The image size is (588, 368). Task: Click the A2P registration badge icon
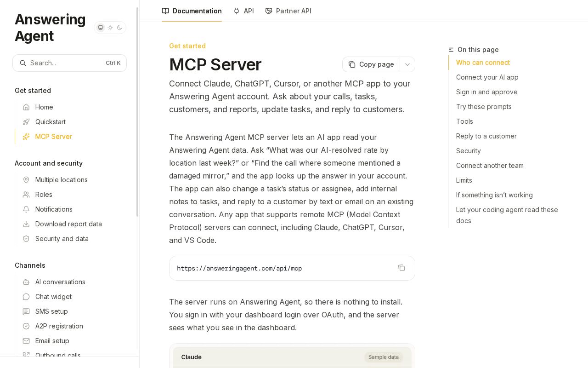click(x=26, y=326)
